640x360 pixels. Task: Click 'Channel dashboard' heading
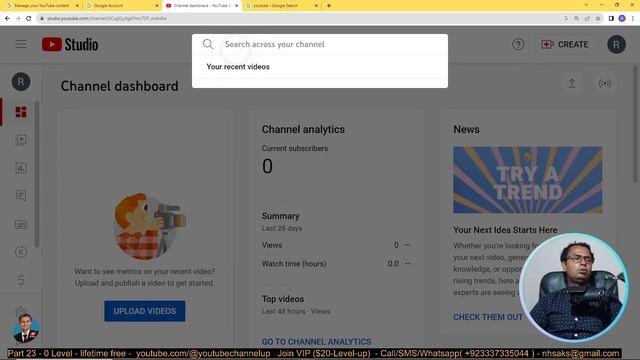click(x=120, y=86)
